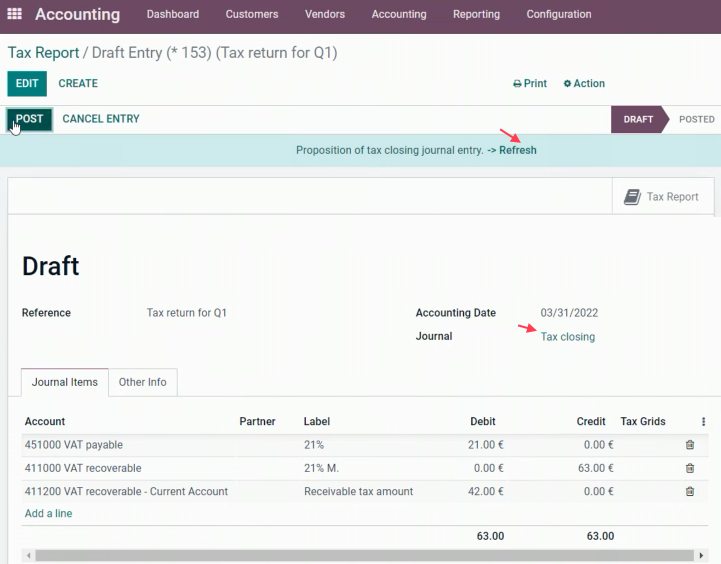Image resolution: width=721 pixels, height=564 pixels.
Task: Click the accounting date 03/31/2022
Action: (569, 313)
